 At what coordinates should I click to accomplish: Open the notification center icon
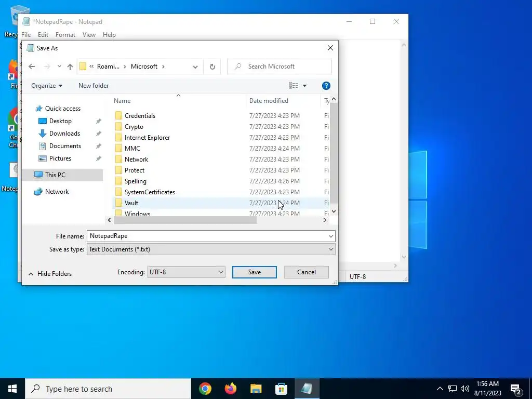point(516,389)
